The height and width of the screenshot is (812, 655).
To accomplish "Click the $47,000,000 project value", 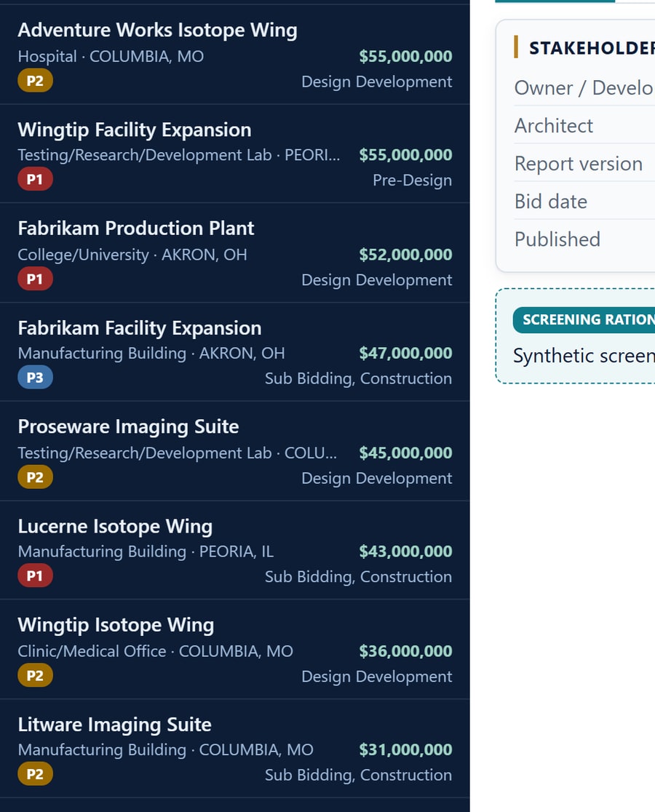I will [405, 353].
